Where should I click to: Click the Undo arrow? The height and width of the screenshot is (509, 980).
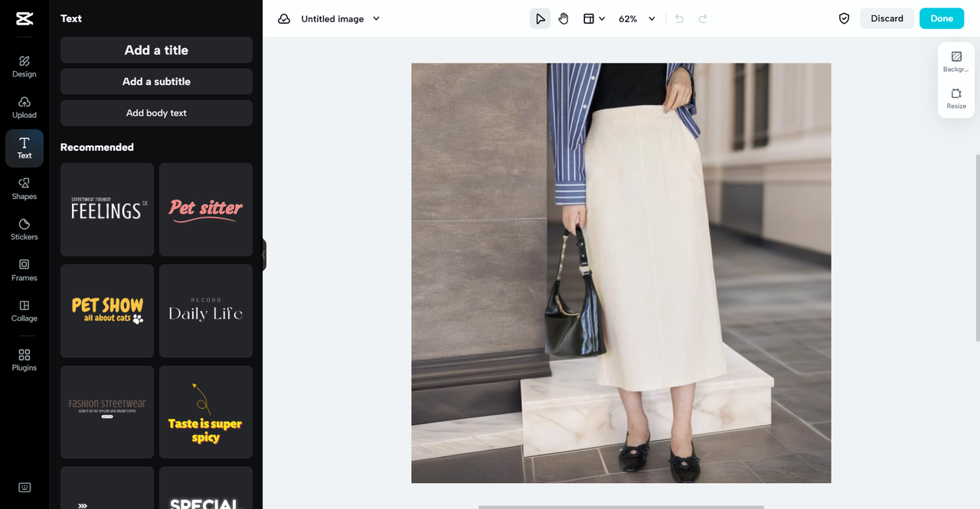coord(679,18)
